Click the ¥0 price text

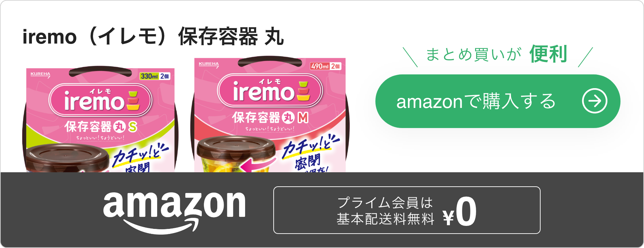point(460,212)
